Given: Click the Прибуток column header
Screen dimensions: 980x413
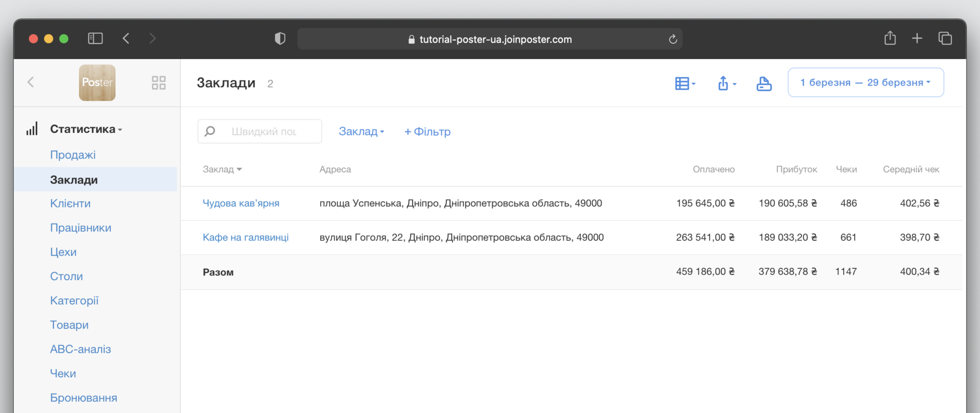Looking at the screenshot, I should (x=796, y=169).
